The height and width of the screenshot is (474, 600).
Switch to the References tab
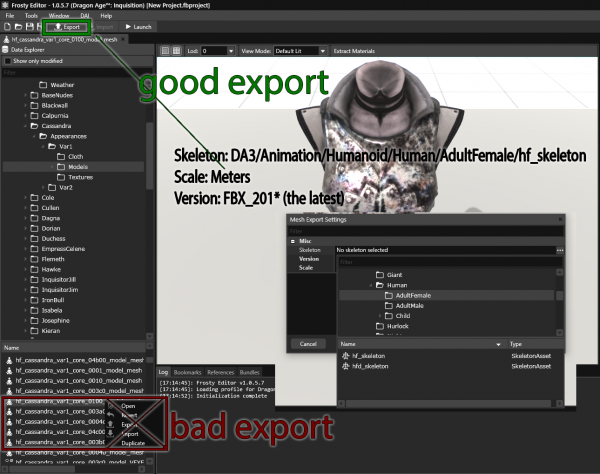[x=220, y=372]
